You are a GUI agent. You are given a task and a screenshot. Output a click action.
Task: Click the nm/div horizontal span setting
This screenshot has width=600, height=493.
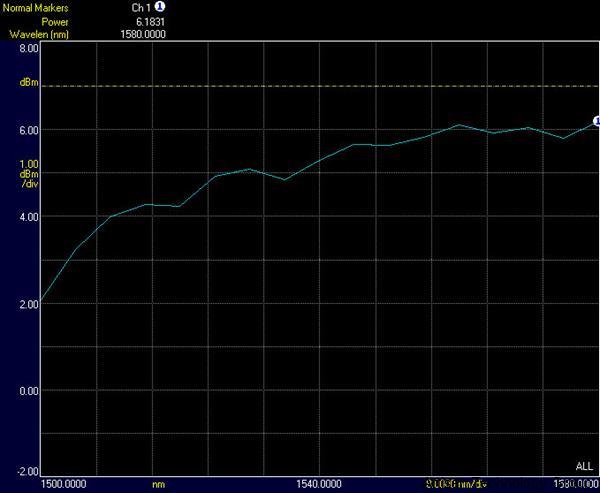point(457,484)
